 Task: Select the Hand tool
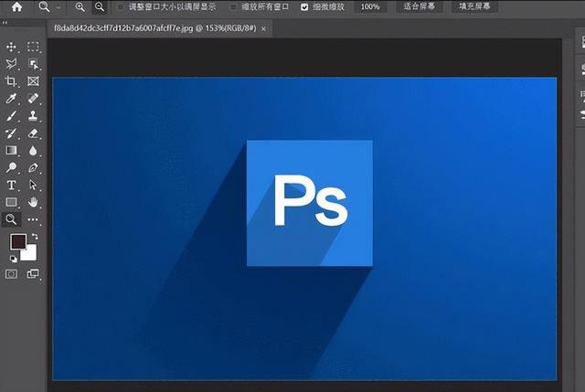click(x=33, y=203)
